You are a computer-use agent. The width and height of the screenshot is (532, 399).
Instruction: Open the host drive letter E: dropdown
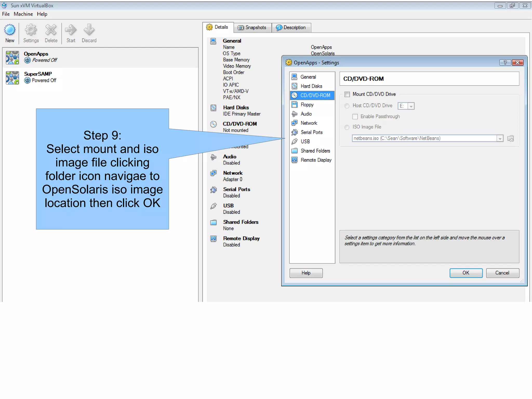click(406, 106)
